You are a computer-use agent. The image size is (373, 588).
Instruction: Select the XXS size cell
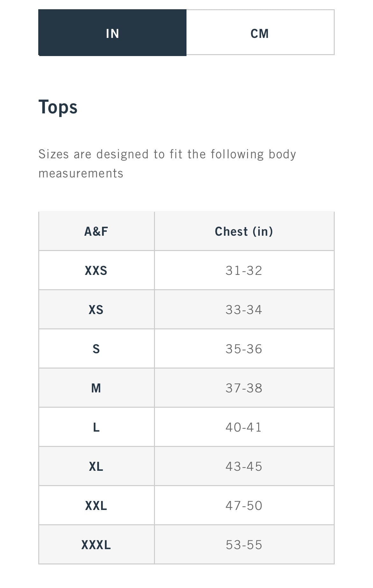point(96,270)
